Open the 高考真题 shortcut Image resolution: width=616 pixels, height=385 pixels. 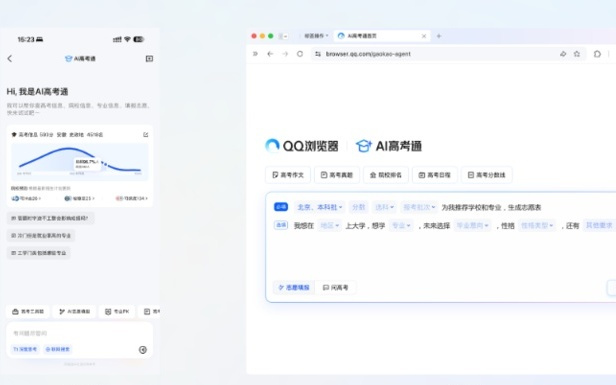click(x=337, y=175)
